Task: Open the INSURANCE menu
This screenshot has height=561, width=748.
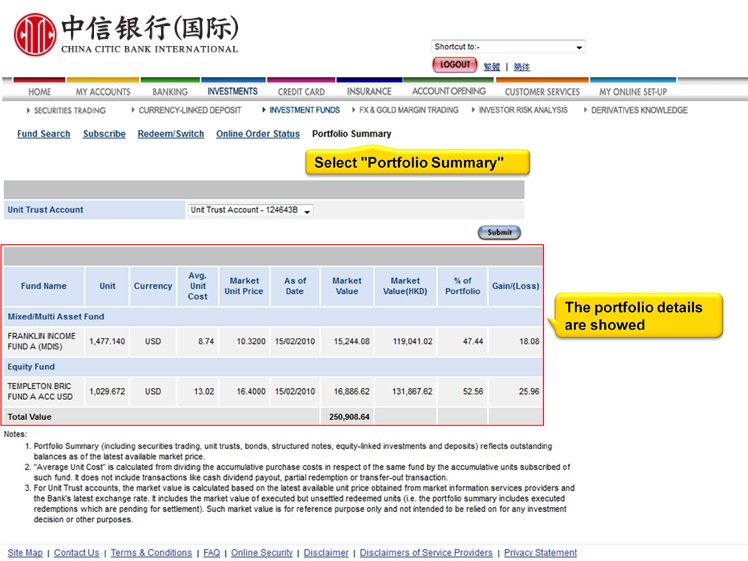Action: click(369, 91)
